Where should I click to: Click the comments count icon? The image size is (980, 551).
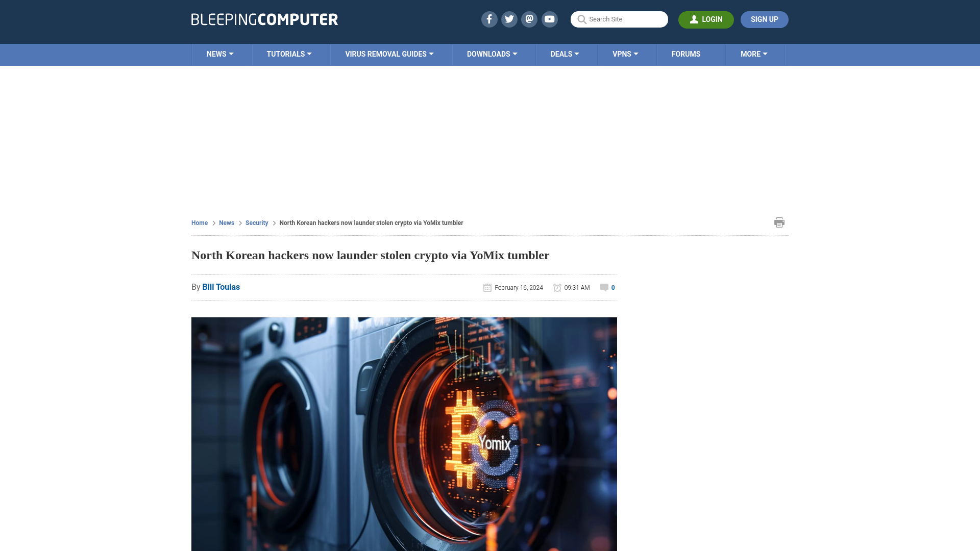click(604, 287)
